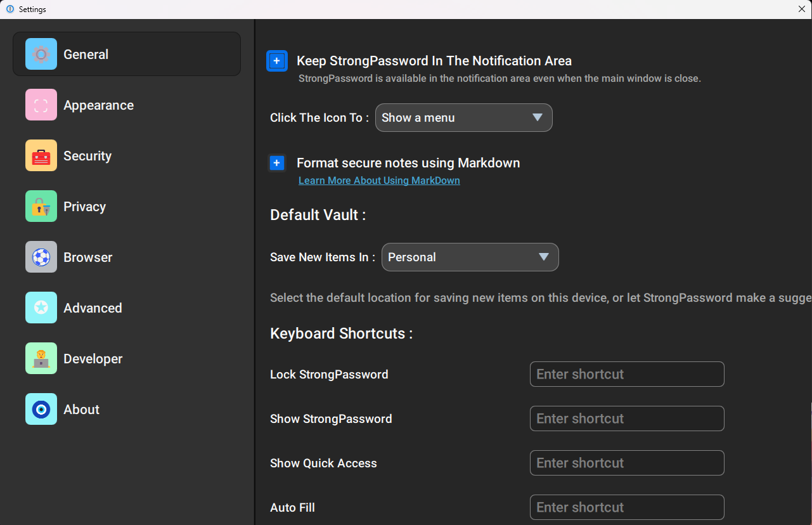Open Advanced using the star icon

[41, 308]
